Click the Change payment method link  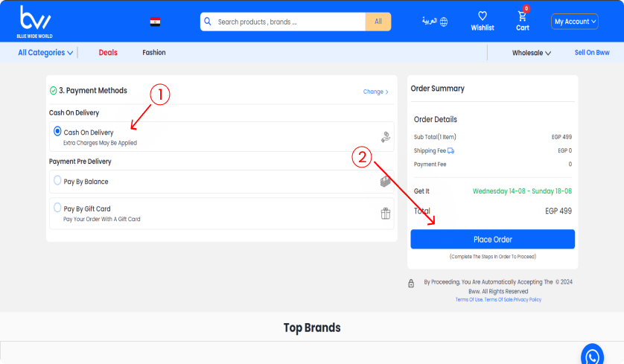click(375, 92)
